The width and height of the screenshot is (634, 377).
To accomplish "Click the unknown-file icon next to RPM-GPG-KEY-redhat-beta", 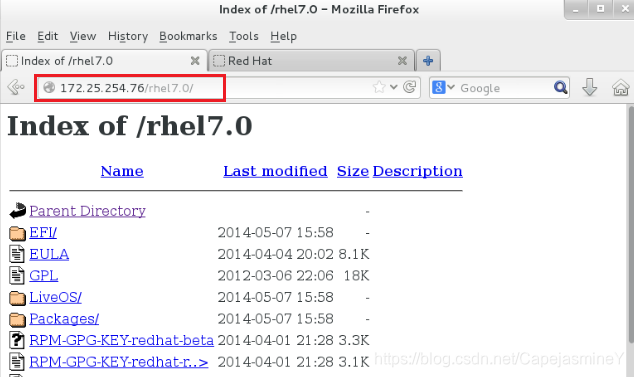I will [17, 340].
